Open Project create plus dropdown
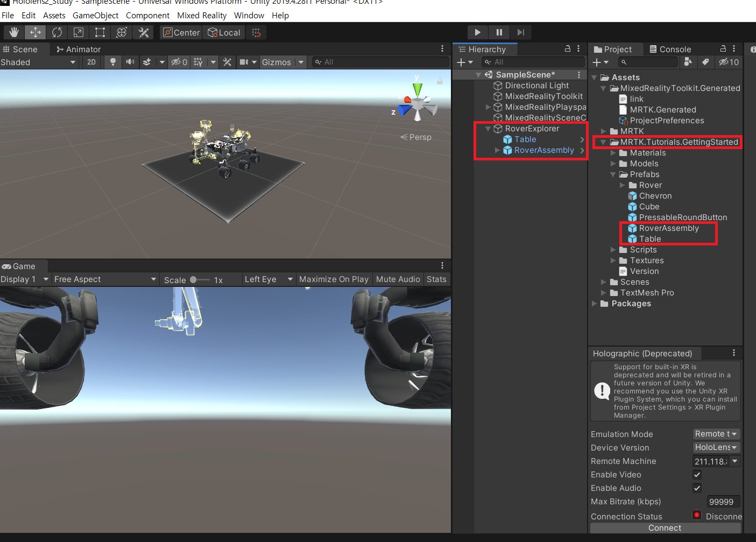 tap(600, 62)
